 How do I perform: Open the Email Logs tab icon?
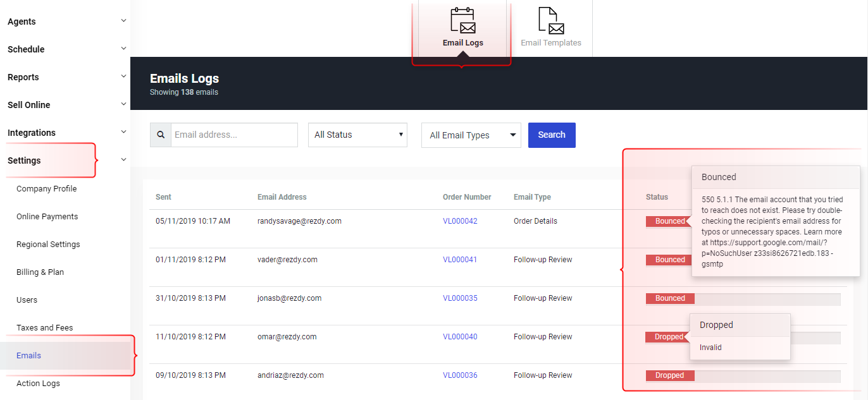tap(463, 20)
